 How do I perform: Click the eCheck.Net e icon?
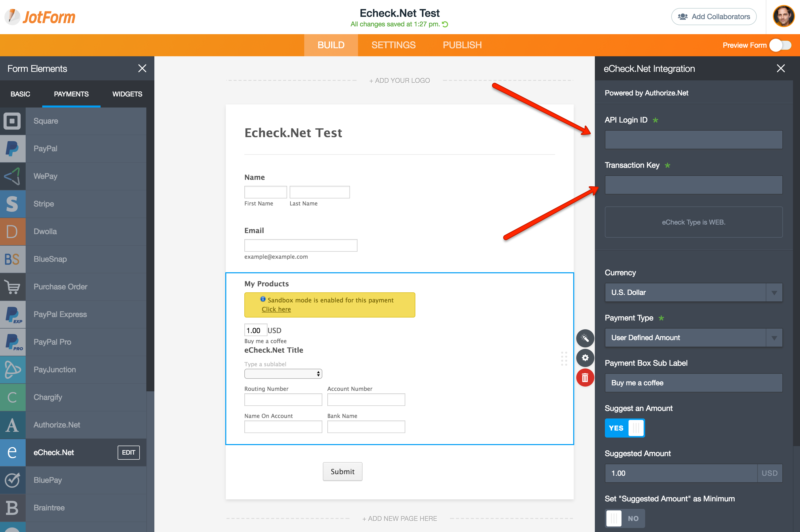tap(13, 453)
